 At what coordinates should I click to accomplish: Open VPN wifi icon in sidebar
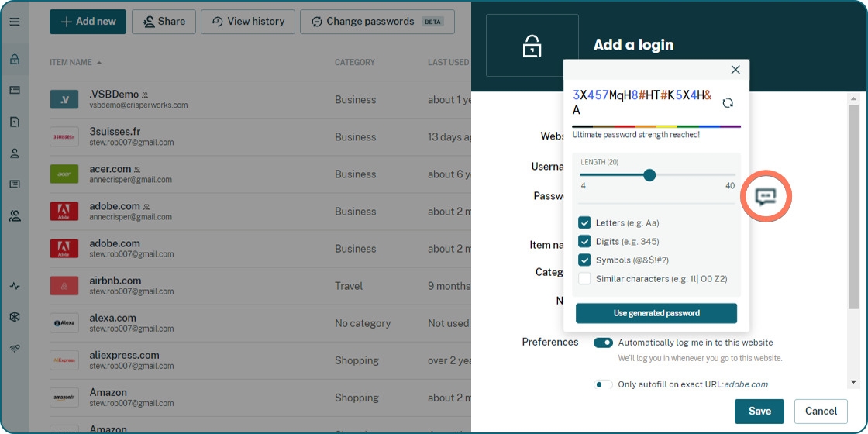coord(15,348)
